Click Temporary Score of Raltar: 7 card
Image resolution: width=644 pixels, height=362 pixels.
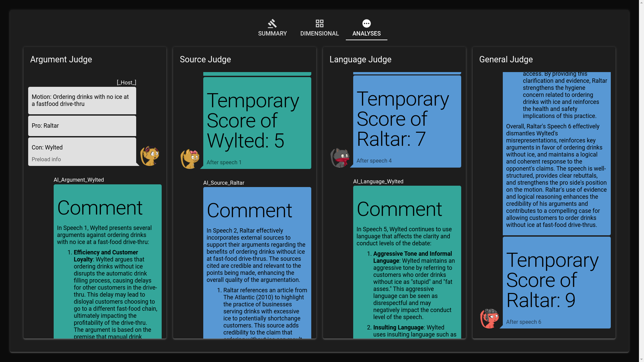point(407,121)
